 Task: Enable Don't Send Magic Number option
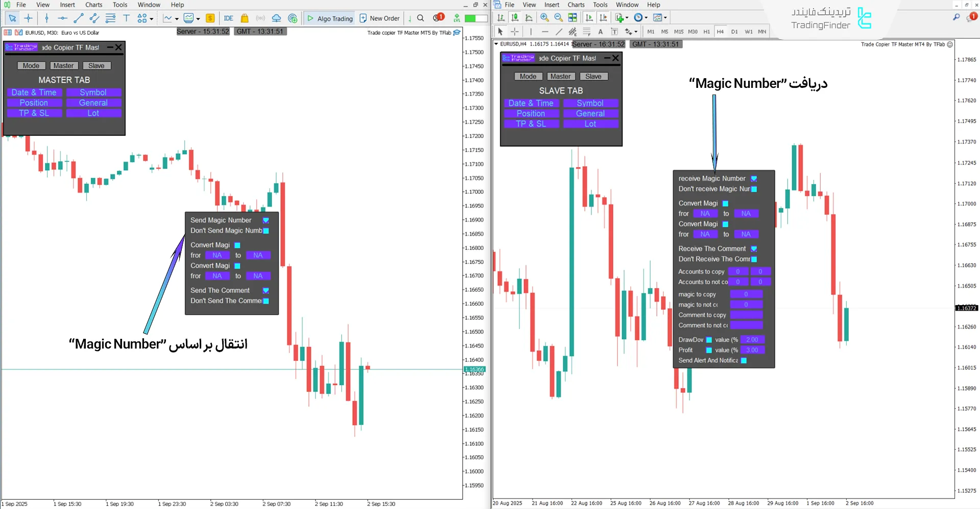click(266, 230)
